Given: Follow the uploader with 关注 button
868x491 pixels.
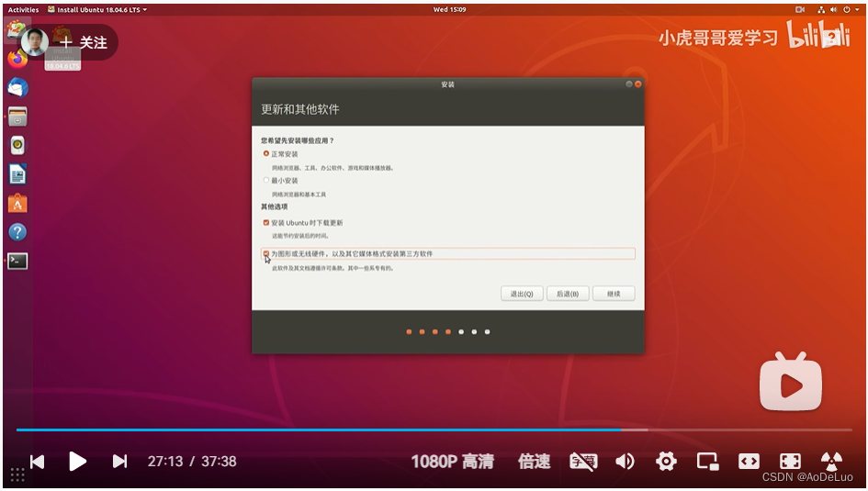Looking at the screenshot, I should coord(85,42).
